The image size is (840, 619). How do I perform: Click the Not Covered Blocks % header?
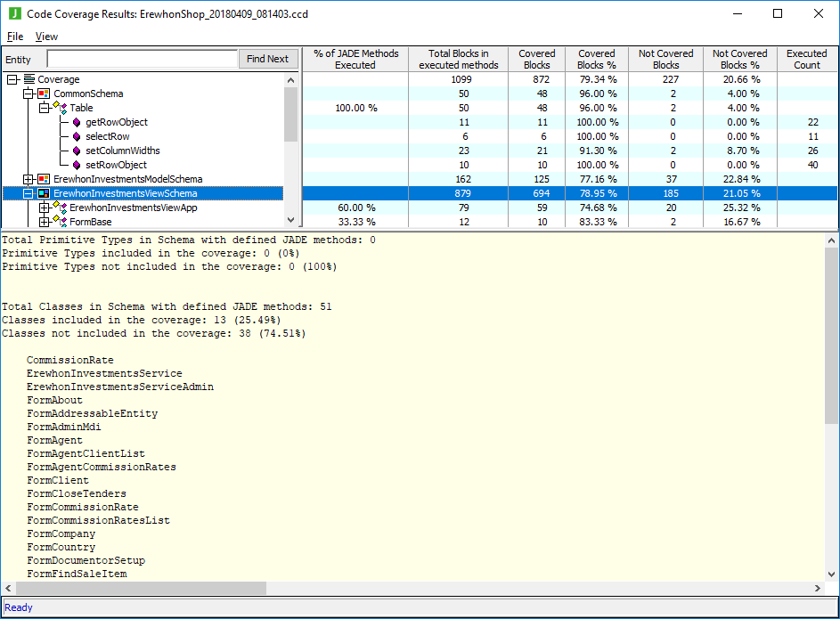[740, 59]
